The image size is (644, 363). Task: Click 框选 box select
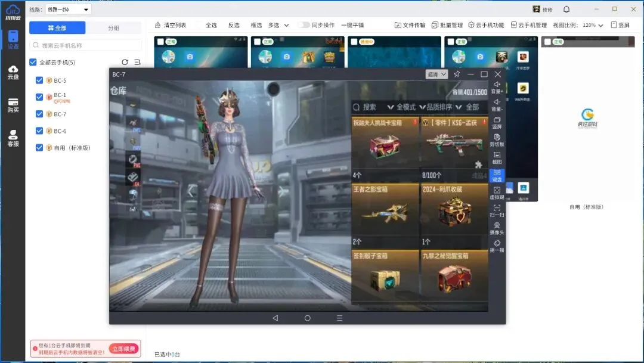[256, 25]
